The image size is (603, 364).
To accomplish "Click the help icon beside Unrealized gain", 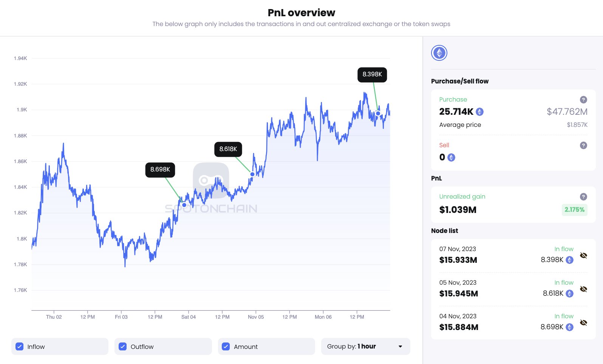I will (583, 197).
